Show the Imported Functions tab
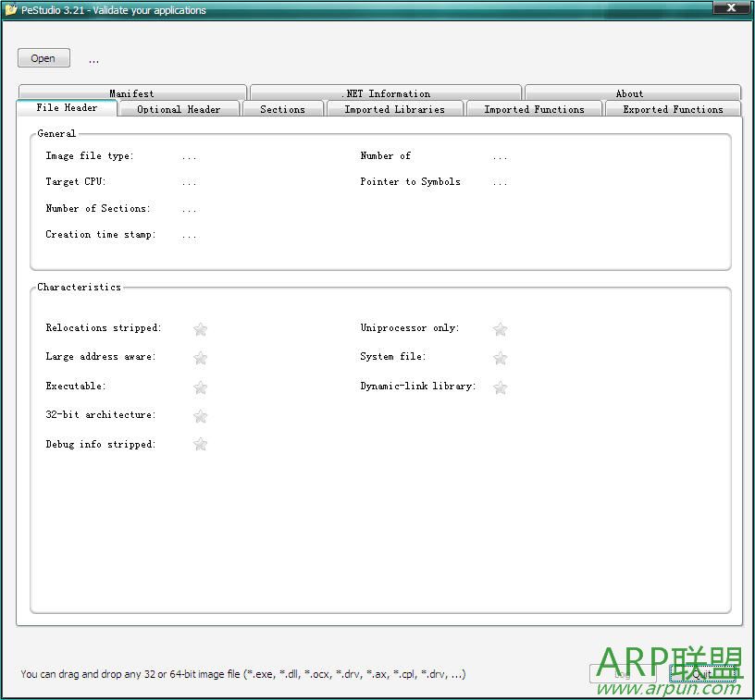 pyautogui.click(x=534, y=109)
